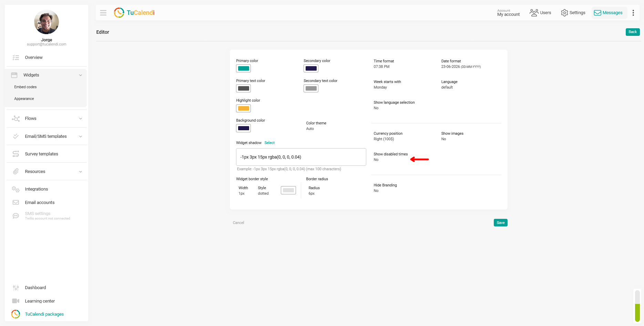Open the Background color swatch
Screen dimensions: 644x326
tap(244, 129)
